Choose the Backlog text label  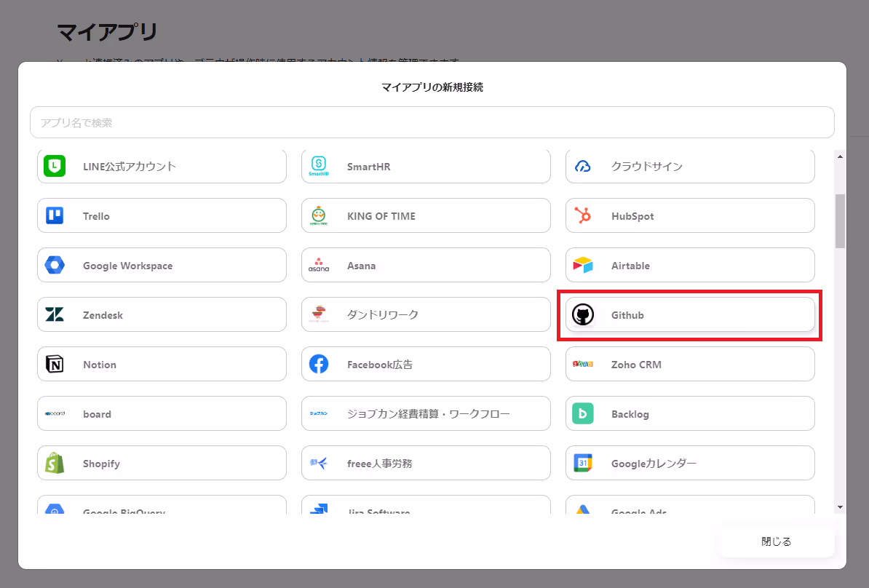(630, 415)
